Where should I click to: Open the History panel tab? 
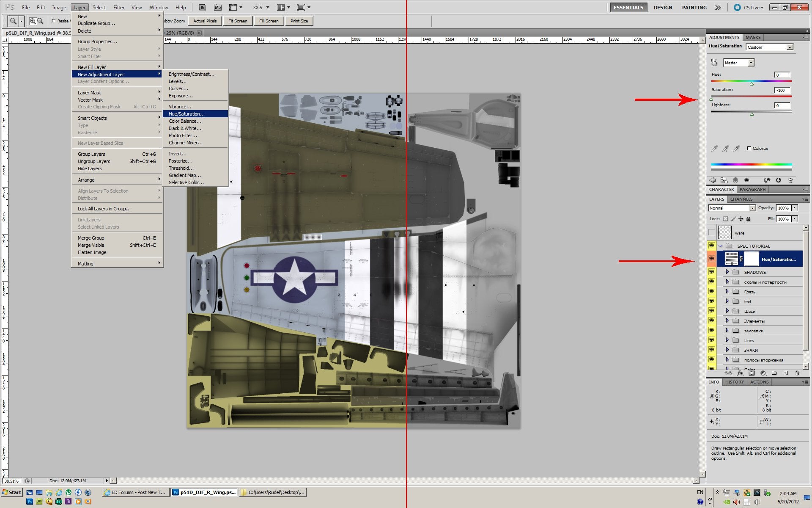pos(735,381)
